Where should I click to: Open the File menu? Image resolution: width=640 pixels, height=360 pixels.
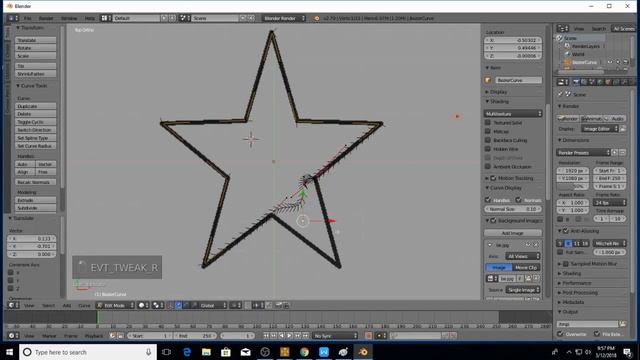[27, 18]
